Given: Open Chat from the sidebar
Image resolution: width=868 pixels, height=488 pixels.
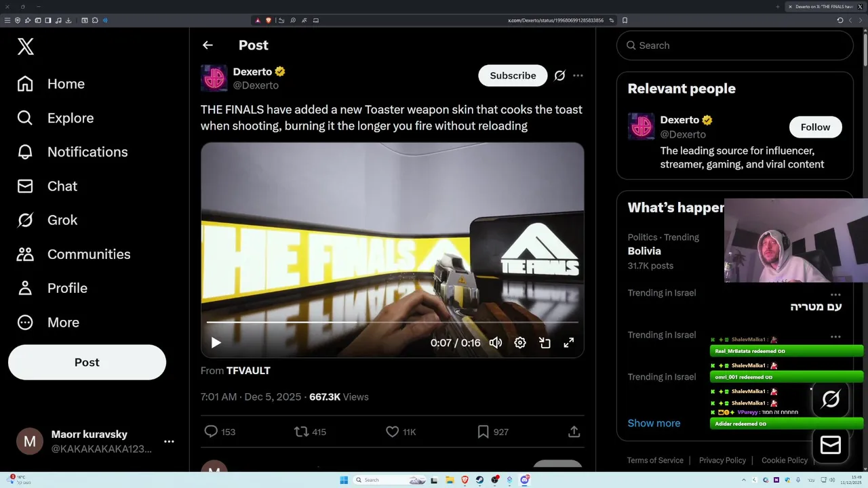Looking at the screenshot, I should (x=47, y=186).
